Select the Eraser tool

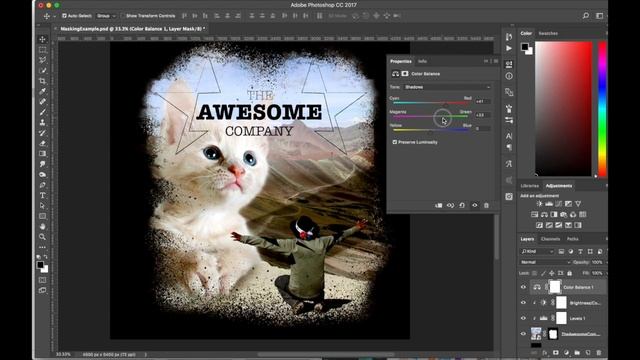click(42, 143)
